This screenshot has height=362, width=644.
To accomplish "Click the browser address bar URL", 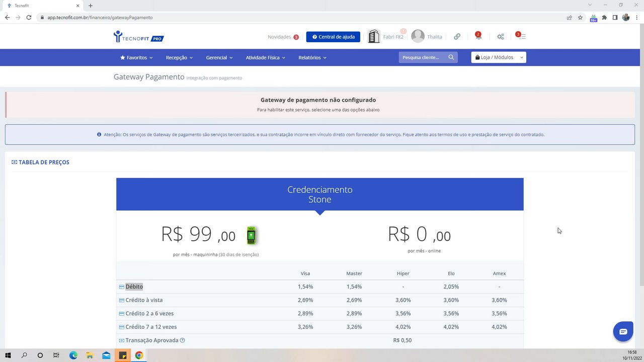I will click(x=100, y=17).
